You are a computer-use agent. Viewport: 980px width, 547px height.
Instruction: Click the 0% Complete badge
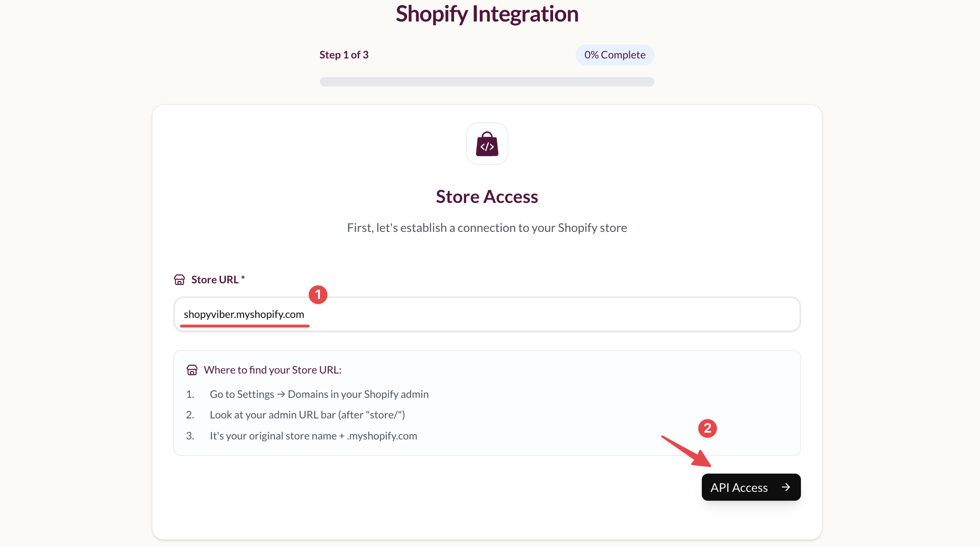(614, 55)
